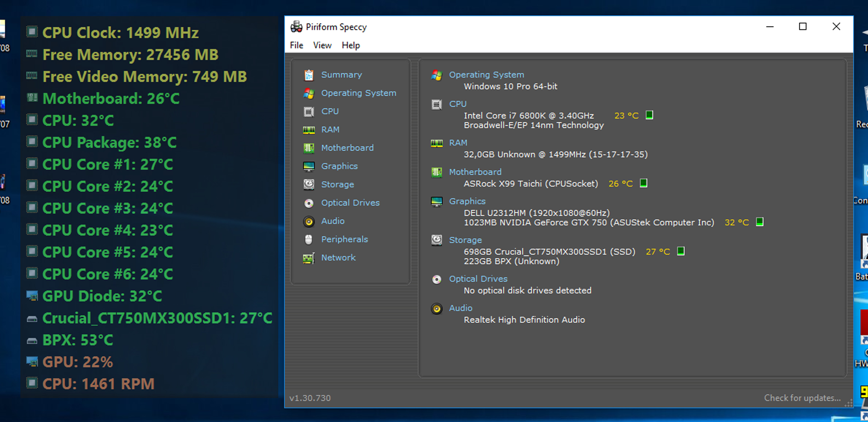The image size is (868, 422).
Task: Click Motherboard heading in summary pane
Action: pyautogui.click(x=475, y=172)
